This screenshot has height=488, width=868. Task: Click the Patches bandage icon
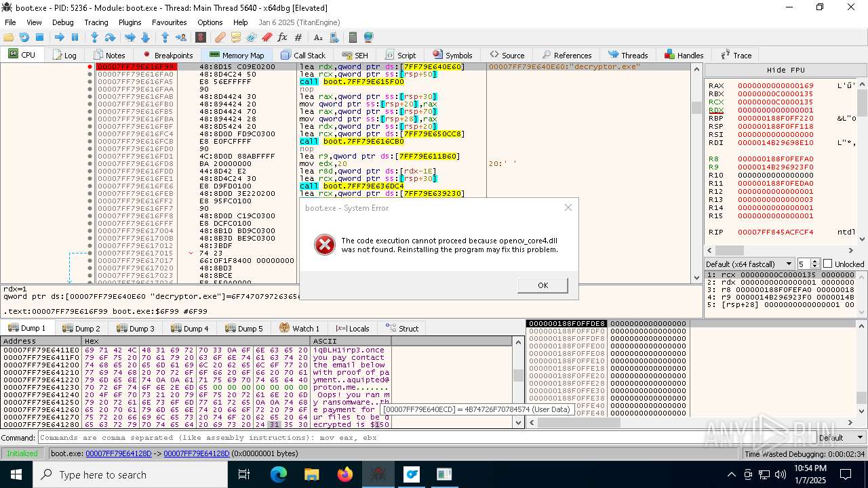(x=220, y=37)
